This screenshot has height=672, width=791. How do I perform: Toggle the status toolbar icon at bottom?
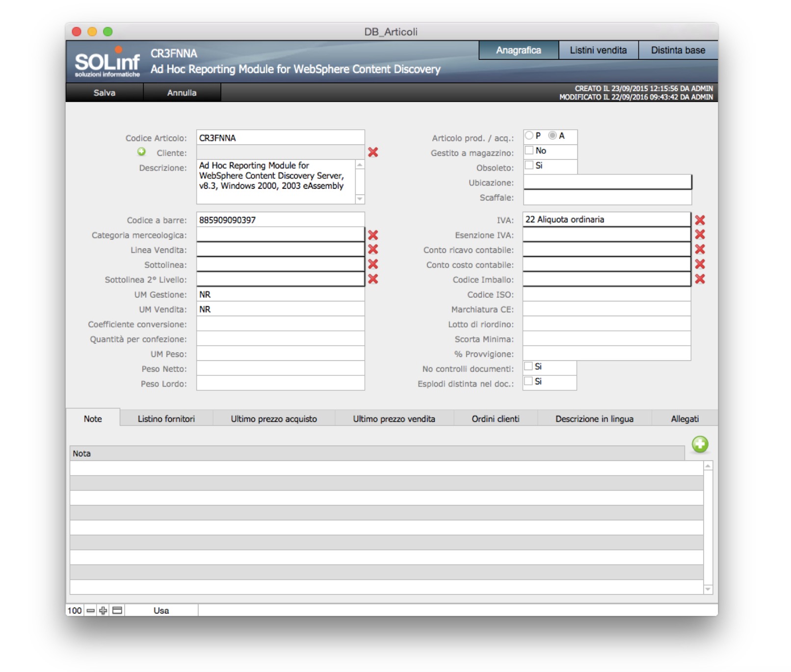pyautogui.click(x=117, y=611)
